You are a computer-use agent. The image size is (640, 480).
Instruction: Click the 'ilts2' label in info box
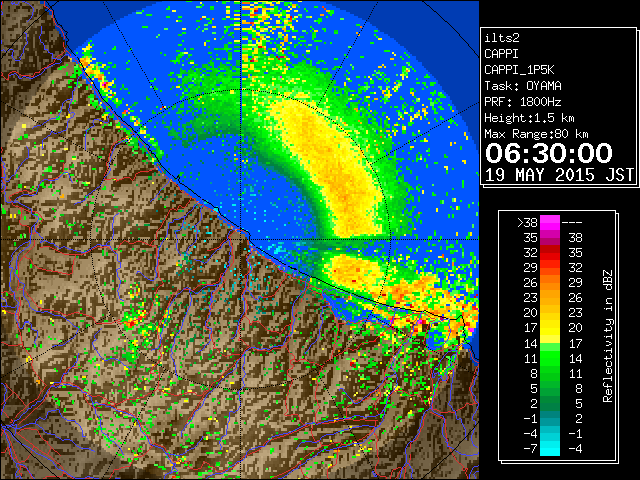(x=502, y=38)
